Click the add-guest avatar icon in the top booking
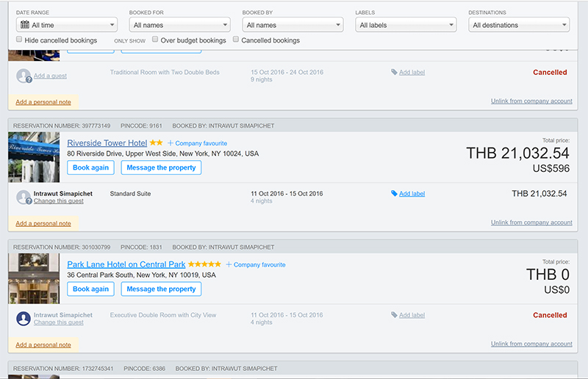 click(x=24, y=76)
